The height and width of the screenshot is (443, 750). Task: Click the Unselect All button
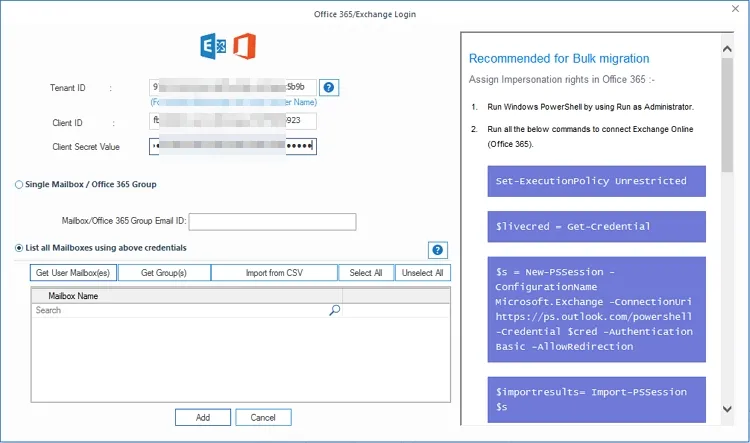tap(422, 273)
